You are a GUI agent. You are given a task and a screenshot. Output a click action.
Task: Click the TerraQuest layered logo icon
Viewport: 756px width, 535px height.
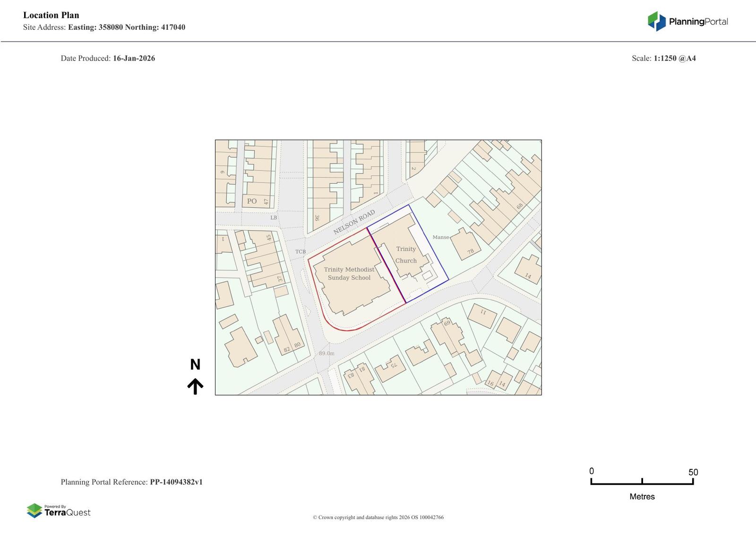coord(34,510)
